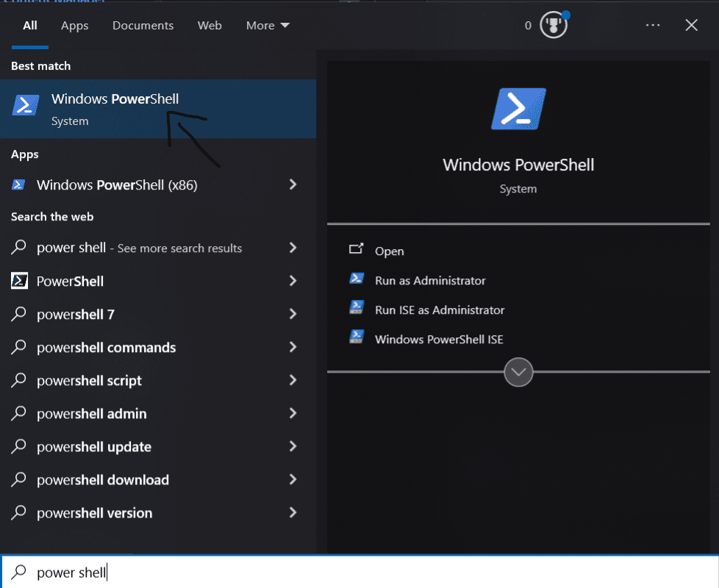Click the Run ISE as Administrator icon

[x=357, y=307]
